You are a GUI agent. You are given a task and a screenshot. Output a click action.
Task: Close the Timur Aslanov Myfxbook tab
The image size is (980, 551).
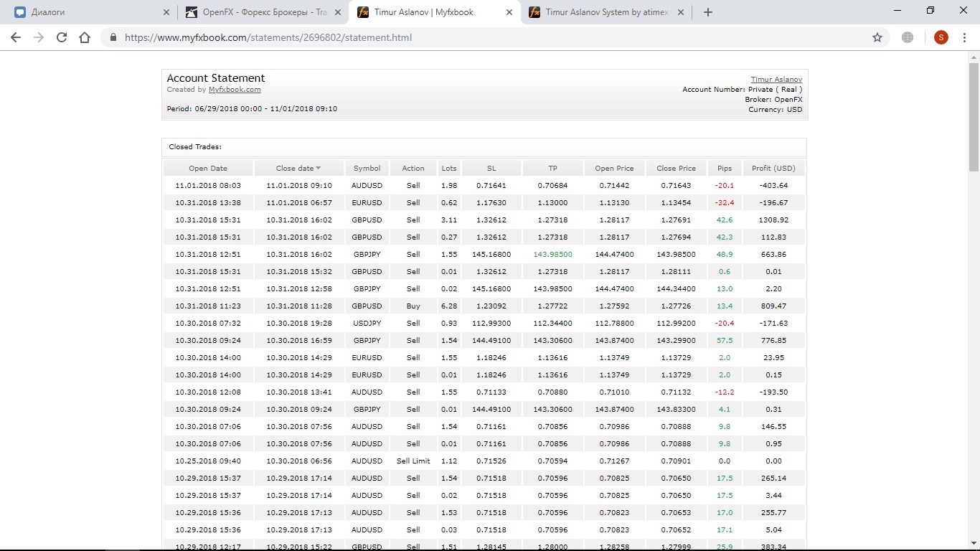pos(509,12)
